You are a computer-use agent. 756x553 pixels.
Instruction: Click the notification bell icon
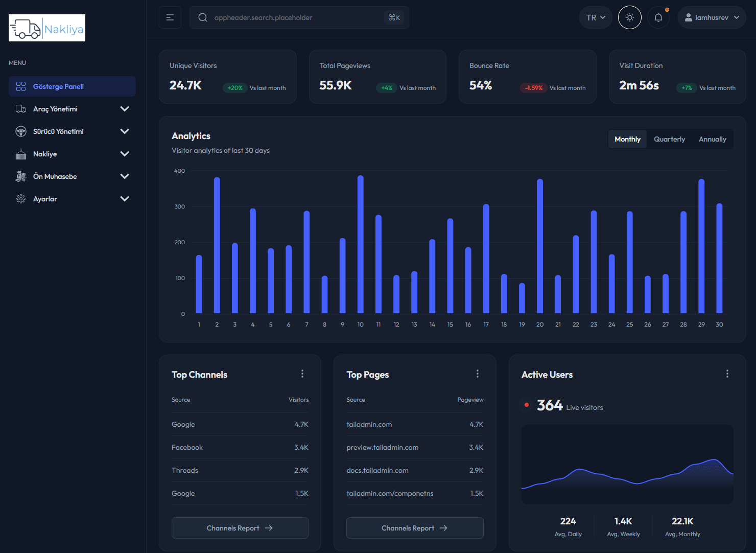[658, 17]
